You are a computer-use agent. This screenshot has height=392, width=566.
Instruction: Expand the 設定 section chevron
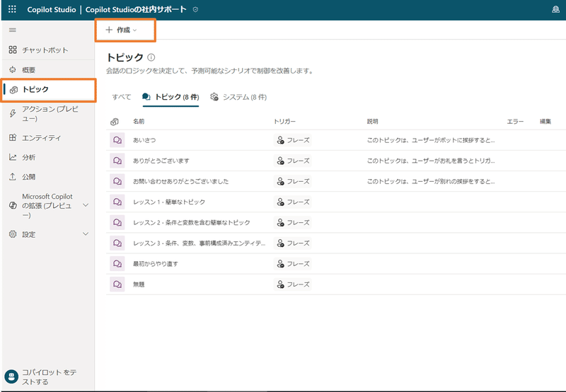(x=86, y=234)
